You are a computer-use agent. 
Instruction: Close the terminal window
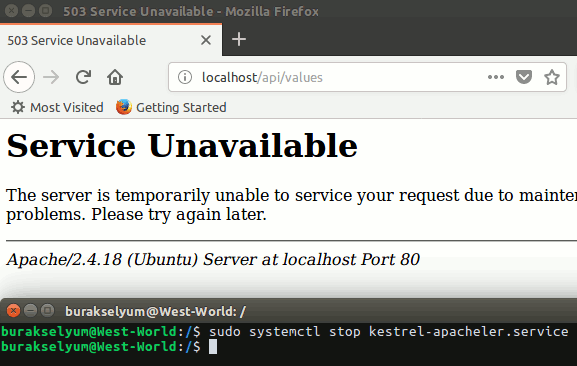[x=13, y=311]
